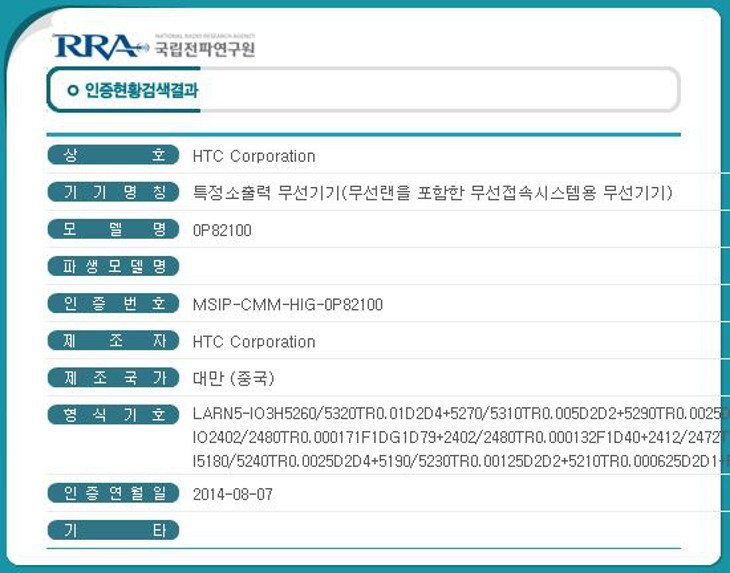Screen dimensions: 730x573
Task: Click the 인증현황검색결과 heading
Action: point(141,90)
